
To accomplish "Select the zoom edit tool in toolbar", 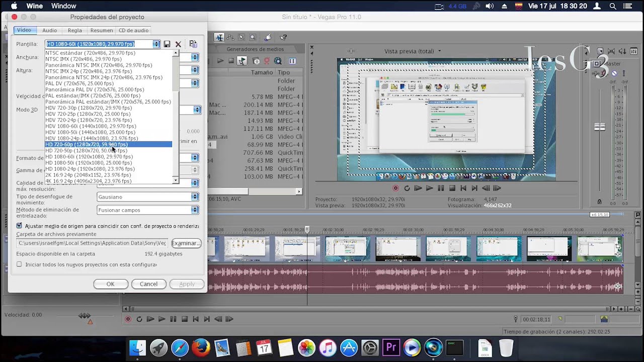I will point(253,37).
